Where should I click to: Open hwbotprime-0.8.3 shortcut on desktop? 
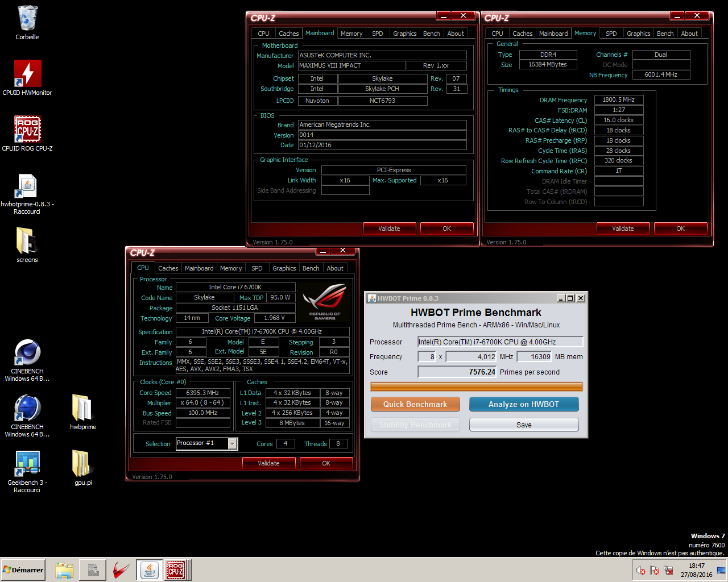(x=27, y=193)
